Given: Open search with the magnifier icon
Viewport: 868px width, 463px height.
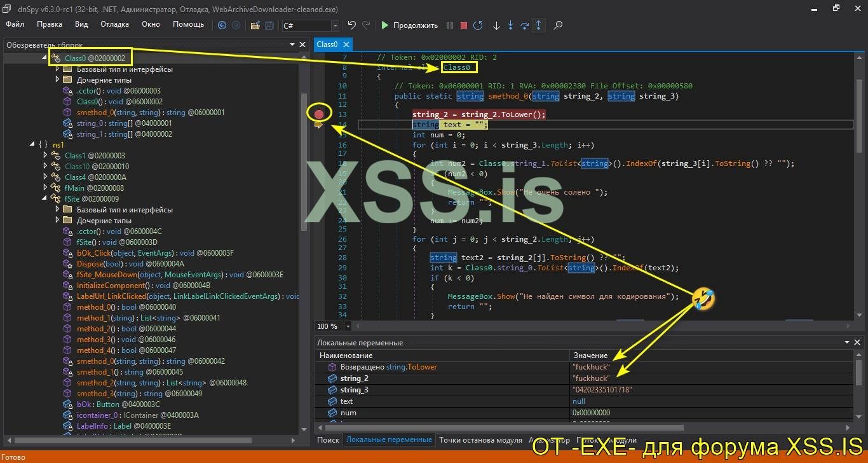Looking at the screenshot, I should [x=558, y=25].
